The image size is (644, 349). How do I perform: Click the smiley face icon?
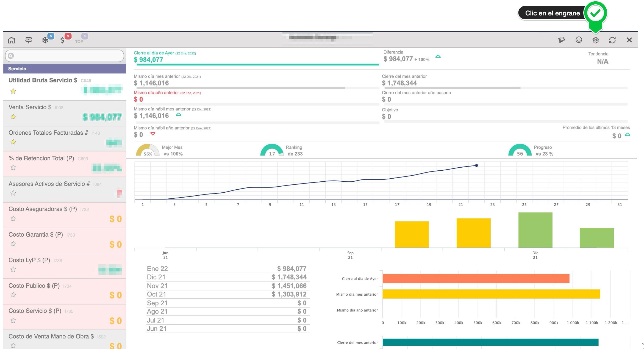pyautogui.click(x=579, y=40)
